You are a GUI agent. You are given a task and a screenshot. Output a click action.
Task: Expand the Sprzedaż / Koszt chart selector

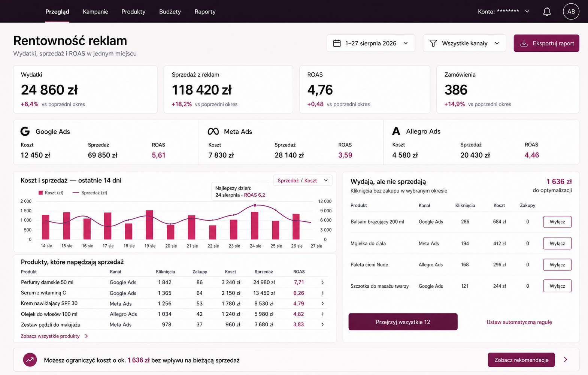click(303, 181)
